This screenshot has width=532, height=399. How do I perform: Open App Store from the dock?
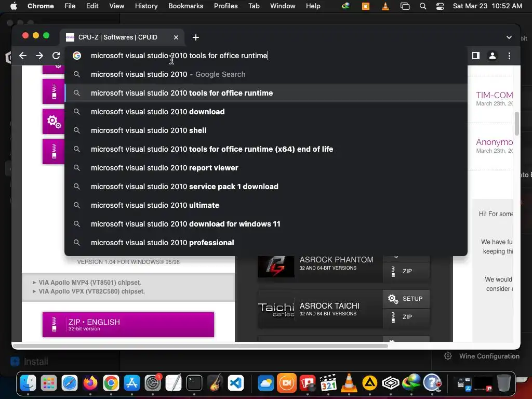click(x=131, y=383)
